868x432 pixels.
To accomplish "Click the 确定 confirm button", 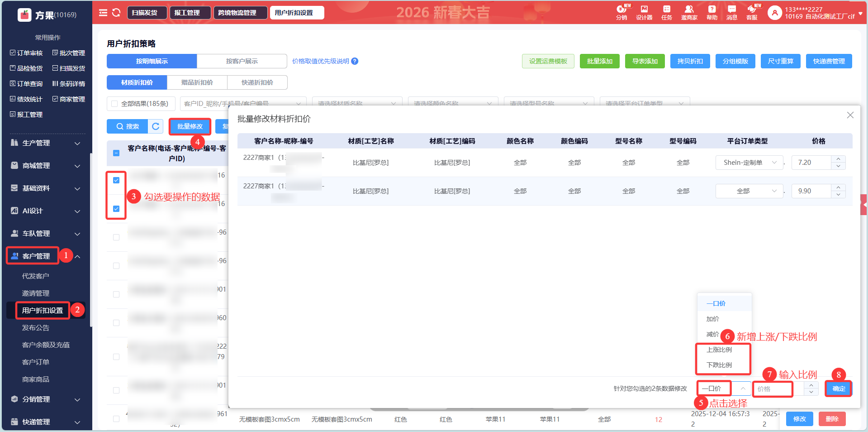I will coord(838,389).
